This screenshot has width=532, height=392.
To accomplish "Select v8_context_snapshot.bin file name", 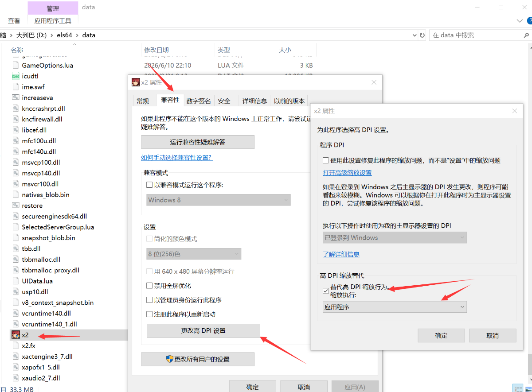I will click(x=58, y=303).
